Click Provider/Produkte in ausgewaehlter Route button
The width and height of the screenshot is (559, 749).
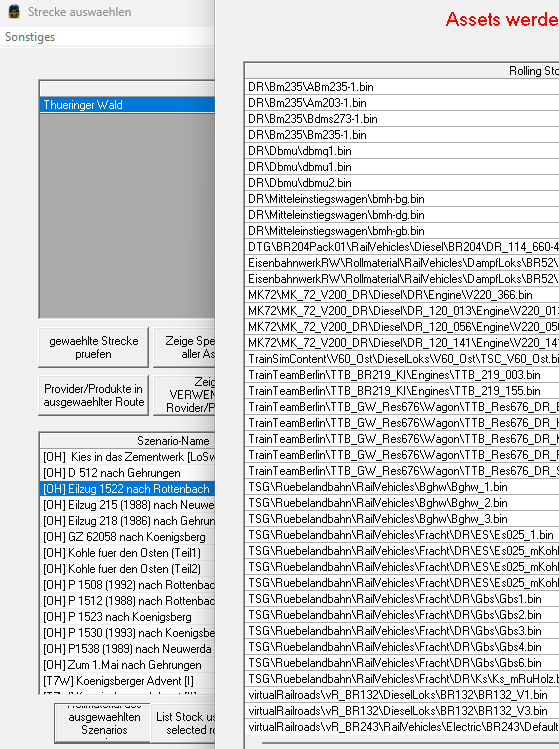94,395
